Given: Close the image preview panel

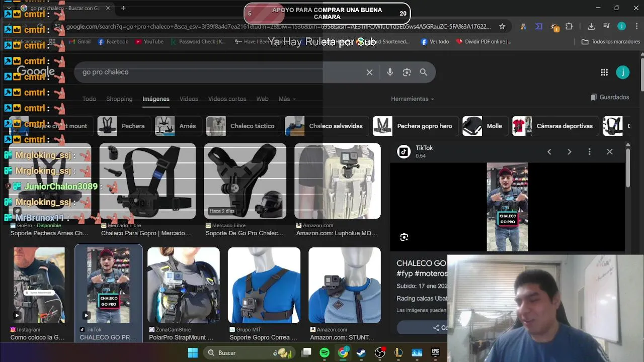Looking at the screenshot, I should coord(610,152).
